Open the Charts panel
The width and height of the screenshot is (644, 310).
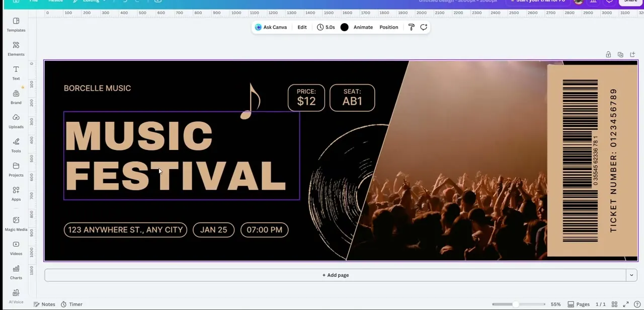pos(16,272)
